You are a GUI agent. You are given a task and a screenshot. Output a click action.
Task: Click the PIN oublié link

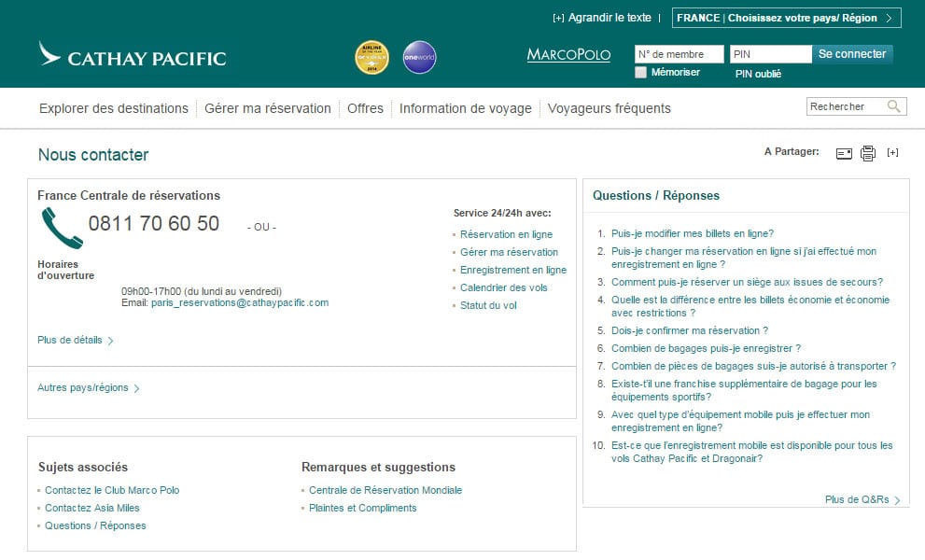pyautogui.click(x=758, y=74)
